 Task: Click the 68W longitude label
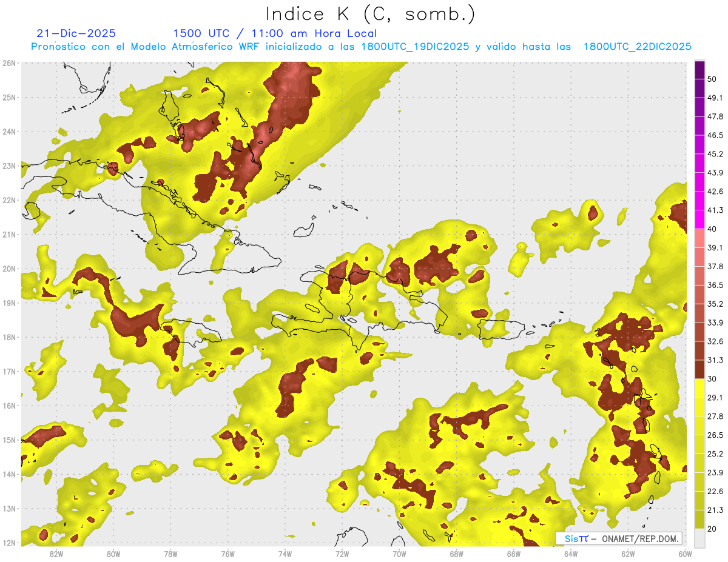pos(456,554)
